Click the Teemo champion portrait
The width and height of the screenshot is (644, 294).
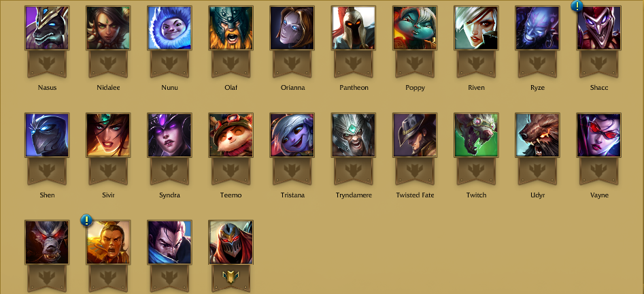[x=231, y=135]
